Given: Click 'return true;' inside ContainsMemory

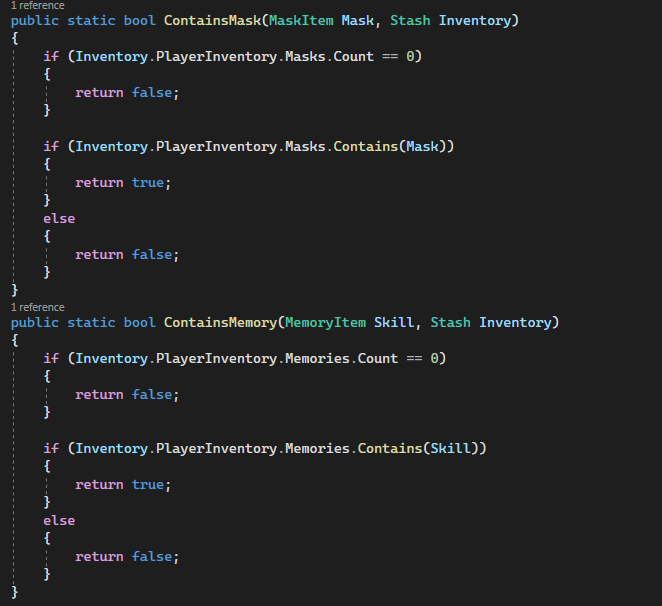Looking at the screenshot, I should click(123, 484).
